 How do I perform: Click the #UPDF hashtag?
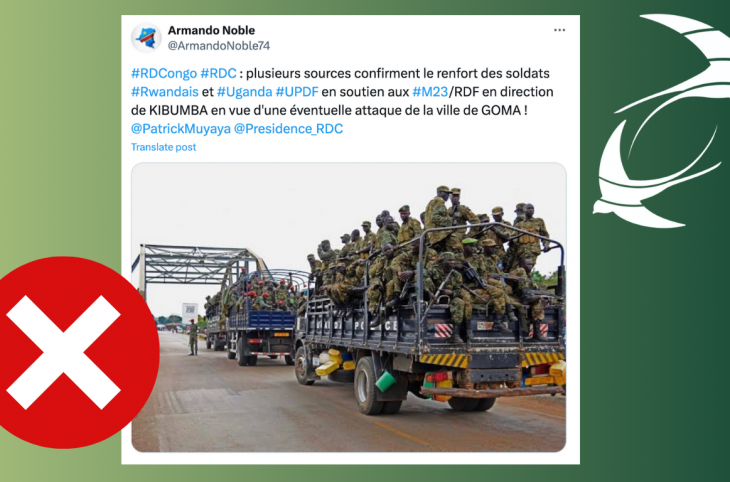297,92
